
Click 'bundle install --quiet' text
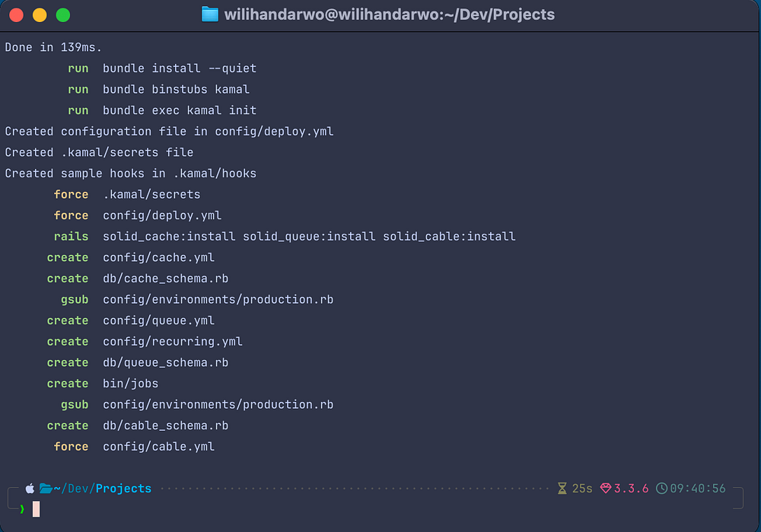[x=180, y=68]
